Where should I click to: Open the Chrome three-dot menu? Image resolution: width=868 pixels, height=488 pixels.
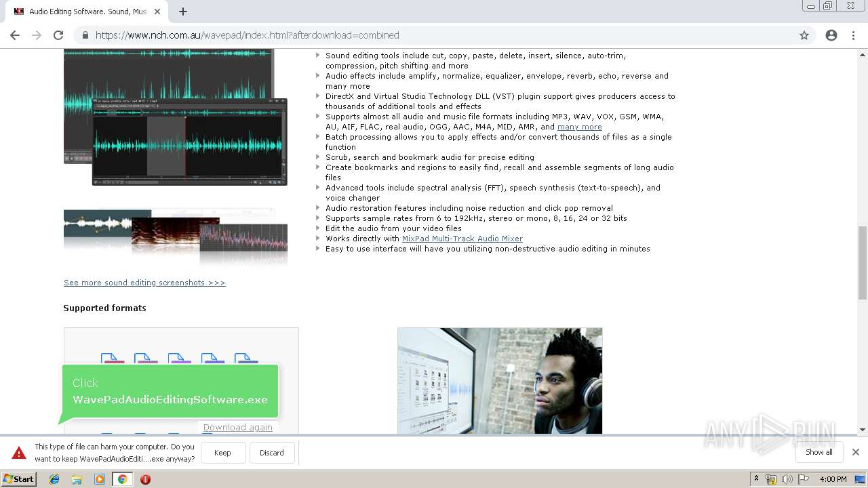click(853, 35)
